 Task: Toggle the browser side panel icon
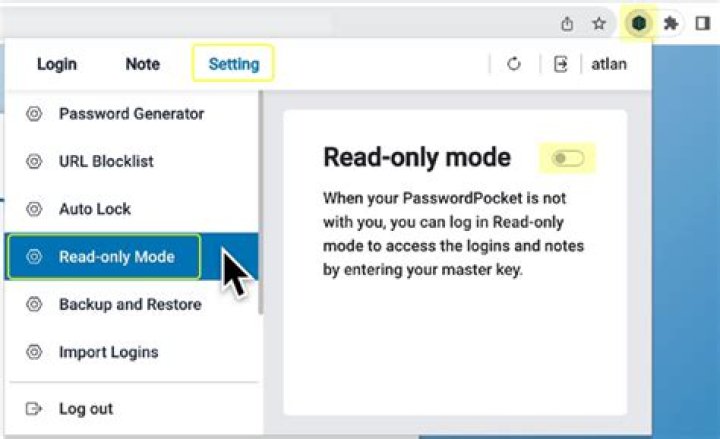(x=703, y=23)
